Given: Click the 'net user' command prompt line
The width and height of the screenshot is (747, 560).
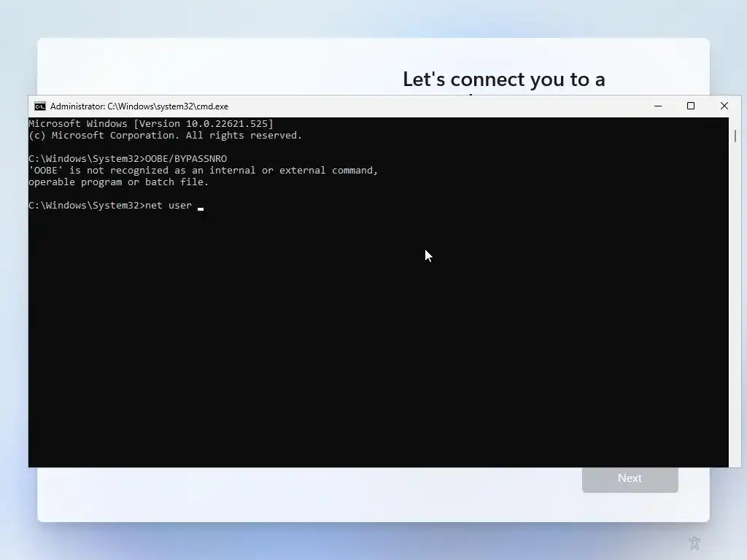Looking at the screenshot, I should tap(116, 205).
